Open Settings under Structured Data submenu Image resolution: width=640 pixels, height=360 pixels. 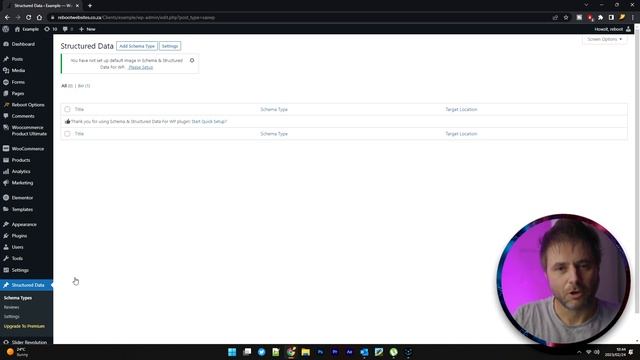11,317
